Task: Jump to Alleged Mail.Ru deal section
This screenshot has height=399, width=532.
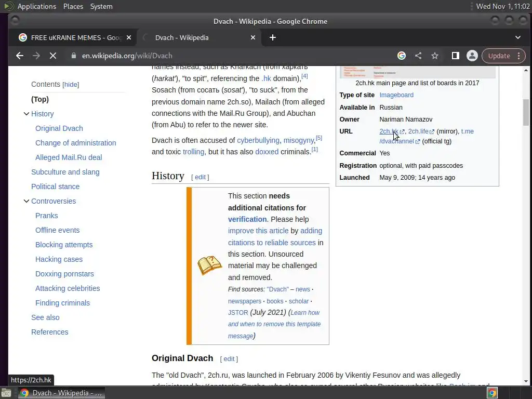Action: coord(69,157)
